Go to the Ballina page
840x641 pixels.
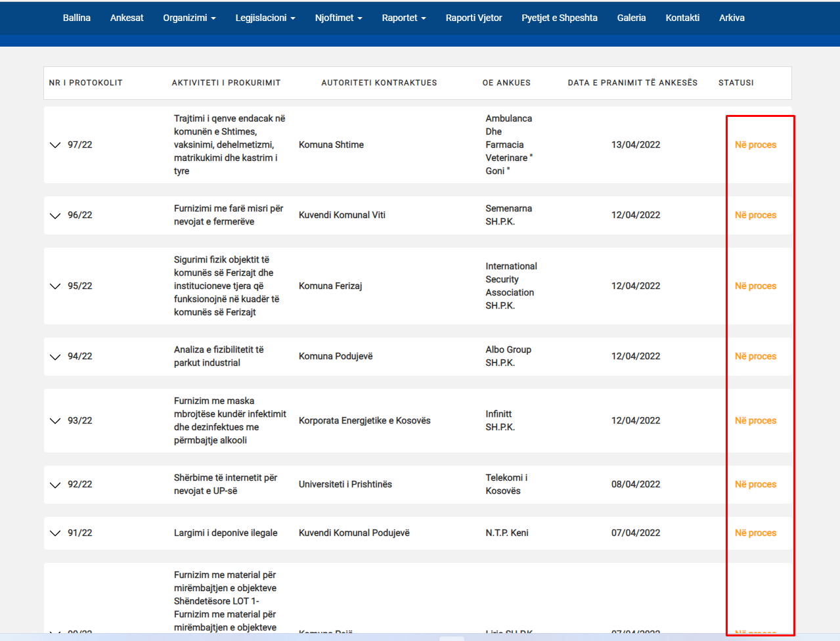tap(77, 18)
